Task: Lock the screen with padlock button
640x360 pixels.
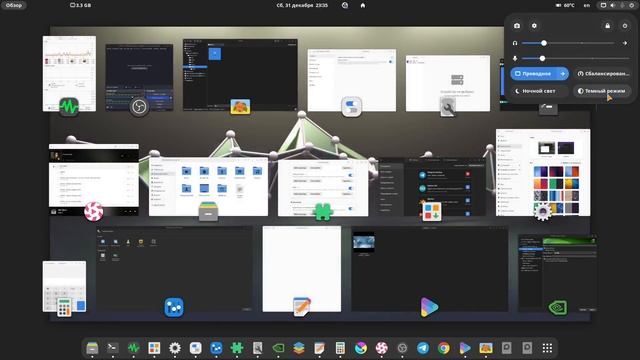Action: tap(607, 26)
